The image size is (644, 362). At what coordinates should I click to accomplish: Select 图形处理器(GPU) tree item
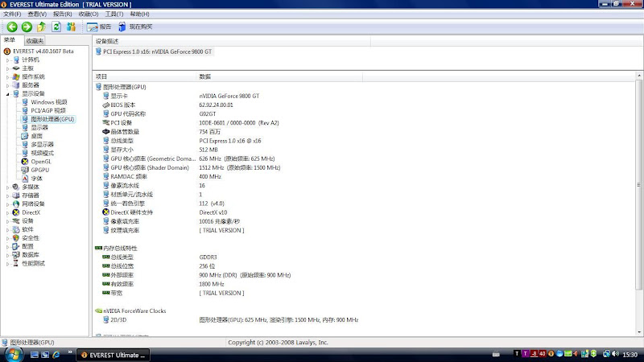52,119
